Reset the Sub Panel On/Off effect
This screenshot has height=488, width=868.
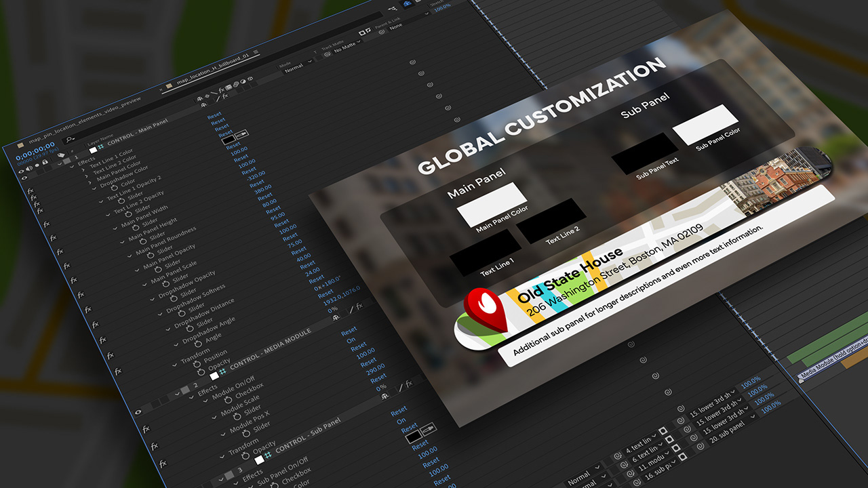[399, 411]
